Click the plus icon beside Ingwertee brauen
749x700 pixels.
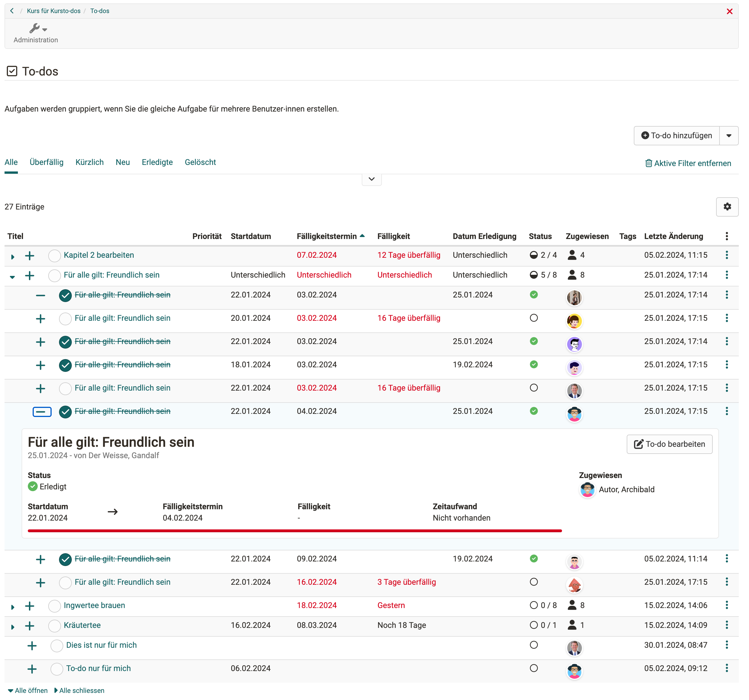[30, 606]
